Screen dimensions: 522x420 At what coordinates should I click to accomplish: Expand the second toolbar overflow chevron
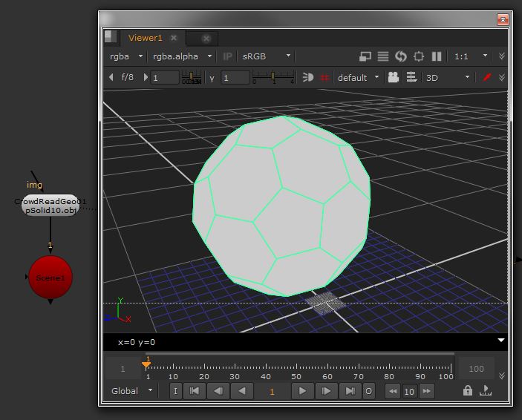point(502,77)
